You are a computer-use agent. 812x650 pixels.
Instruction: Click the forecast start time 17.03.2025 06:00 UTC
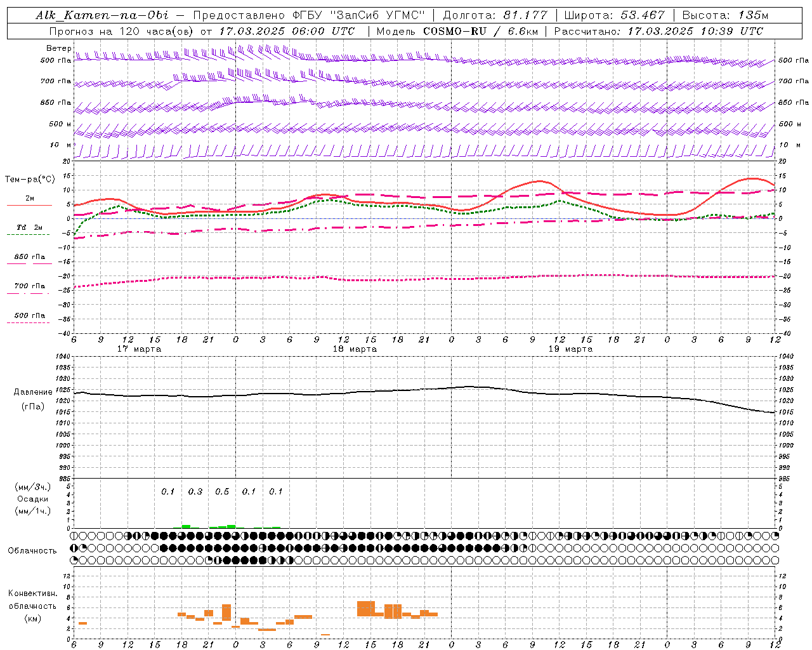point(287,31)
